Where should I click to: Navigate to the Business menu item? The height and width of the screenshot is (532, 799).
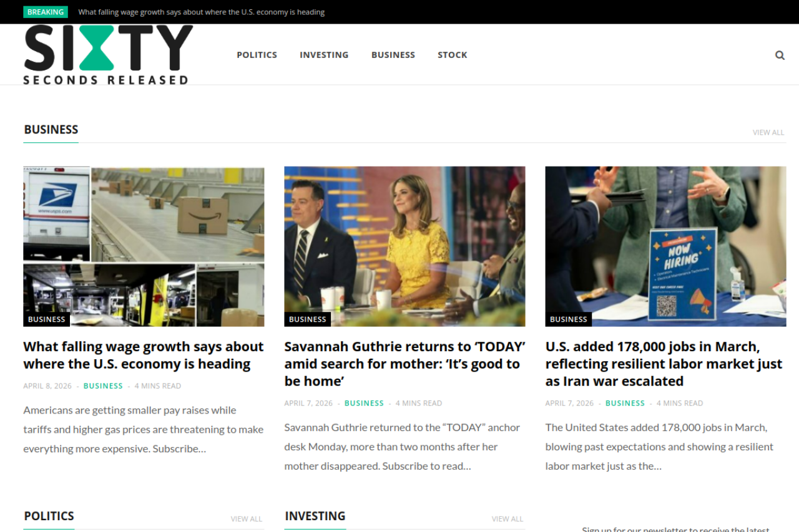[x=393, y=55]
